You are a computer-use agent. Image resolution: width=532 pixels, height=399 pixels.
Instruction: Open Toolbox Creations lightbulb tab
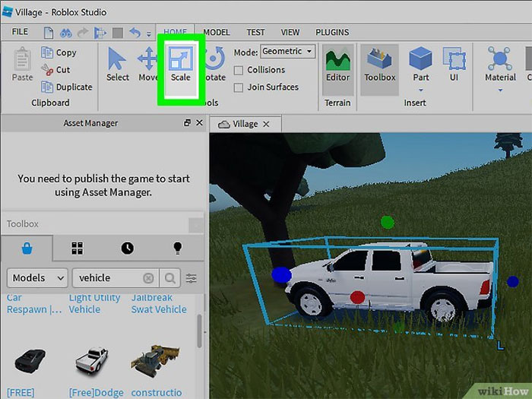click(x=178, y=248)
